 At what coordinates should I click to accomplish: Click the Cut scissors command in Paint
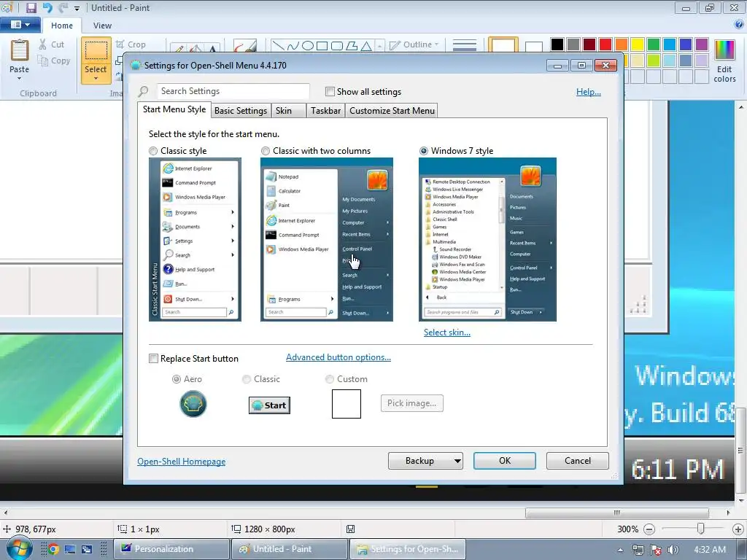[x=51, y=44]
